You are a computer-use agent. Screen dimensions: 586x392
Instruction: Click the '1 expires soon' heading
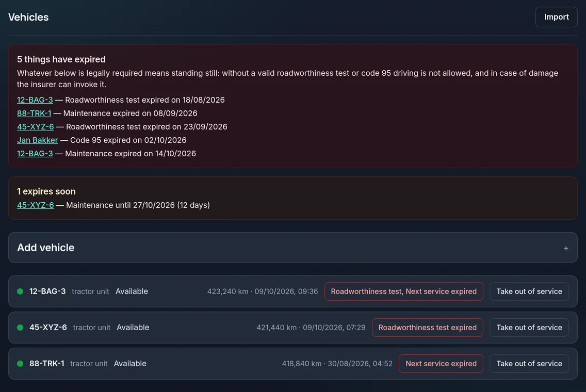(46, 191)
